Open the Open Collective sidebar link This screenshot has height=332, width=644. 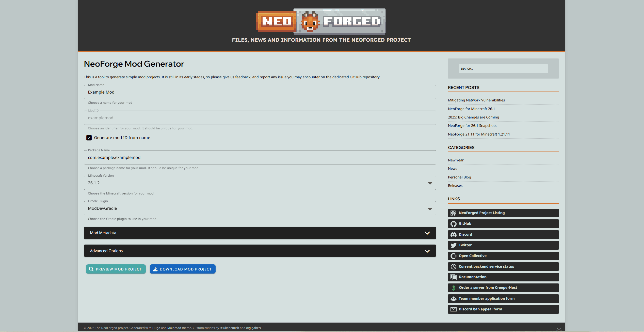click(x=503, y=256)
